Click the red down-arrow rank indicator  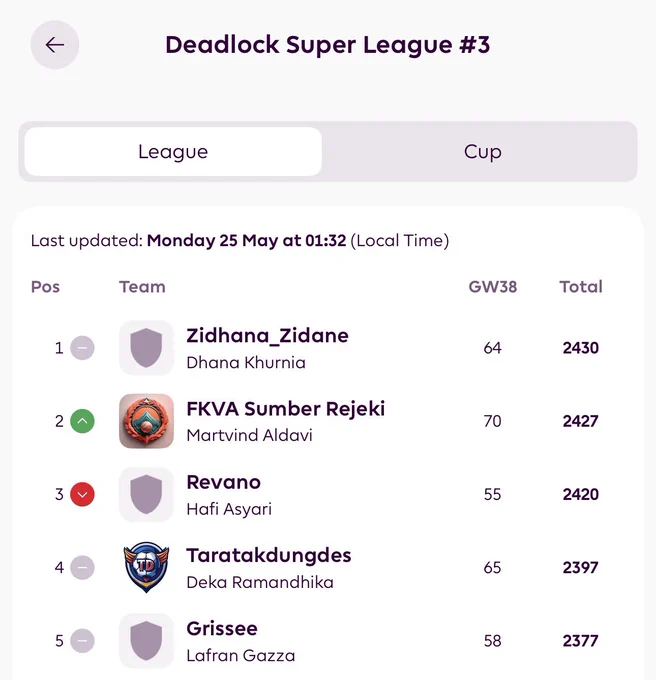pyautogui.click(x=82, y=494)
